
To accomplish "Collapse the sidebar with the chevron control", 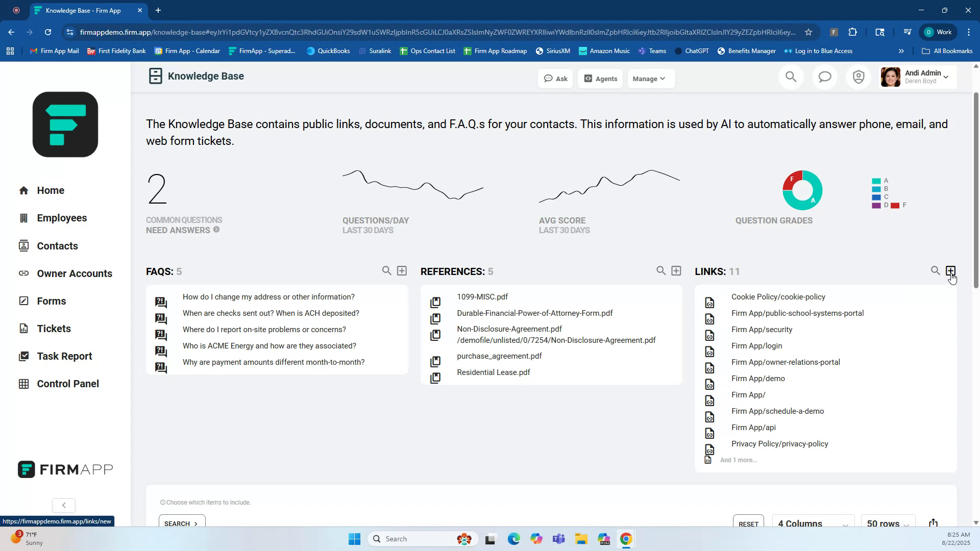I will pos(63,505).
